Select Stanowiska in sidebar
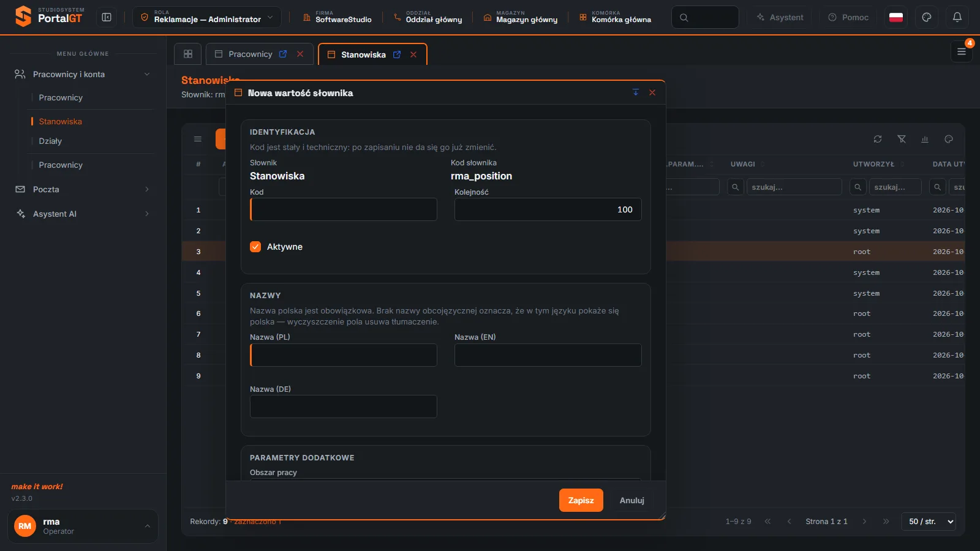The image size is (980, 551). (x=60, y=121)
